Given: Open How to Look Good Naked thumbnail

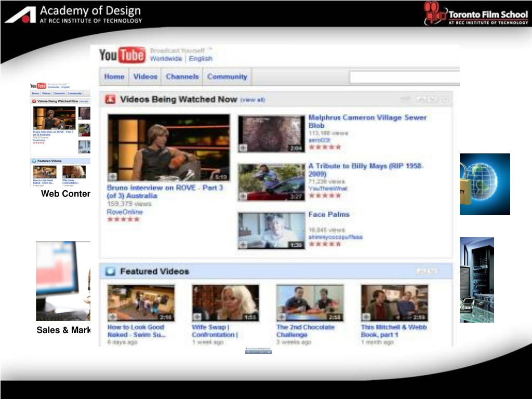Looking at the screenshot, I should [x=141, y=303].
